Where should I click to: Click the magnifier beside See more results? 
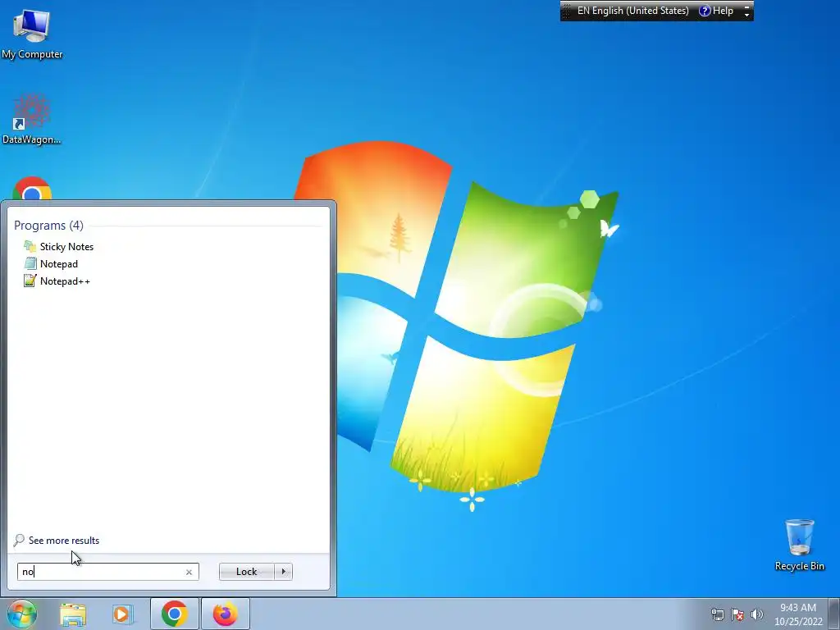[x=19, y=540]
